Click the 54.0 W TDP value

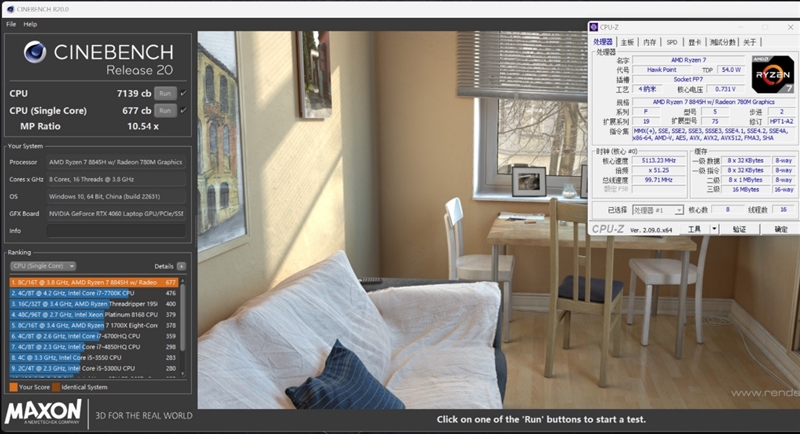(731, 70)
